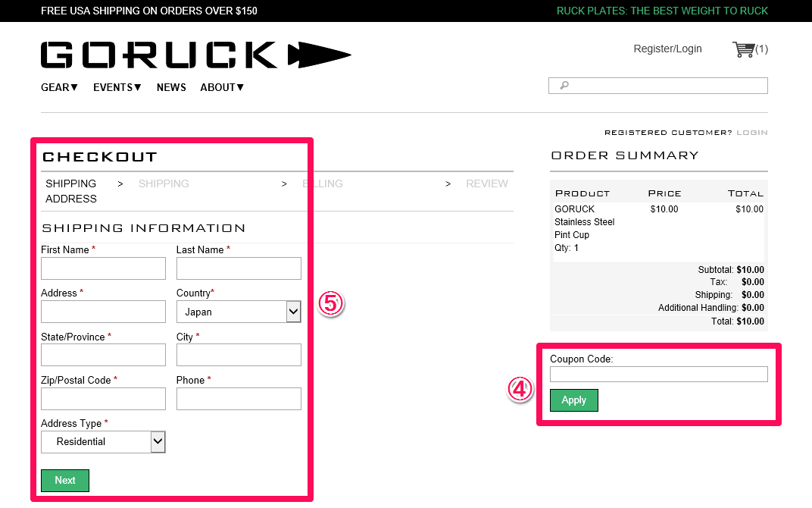Click the LOGIN link for registered customers
812x508 pixels.
click(752, 133)
